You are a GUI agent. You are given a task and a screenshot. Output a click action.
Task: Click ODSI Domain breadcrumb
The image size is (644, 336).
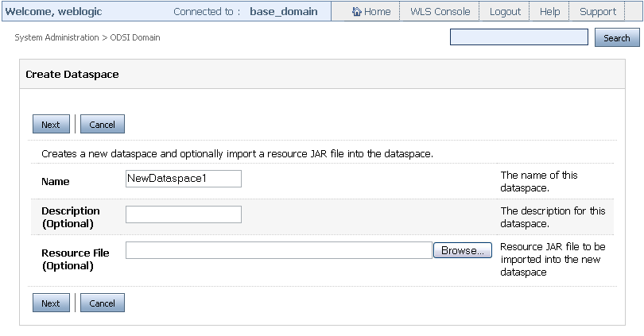(135, 37)
